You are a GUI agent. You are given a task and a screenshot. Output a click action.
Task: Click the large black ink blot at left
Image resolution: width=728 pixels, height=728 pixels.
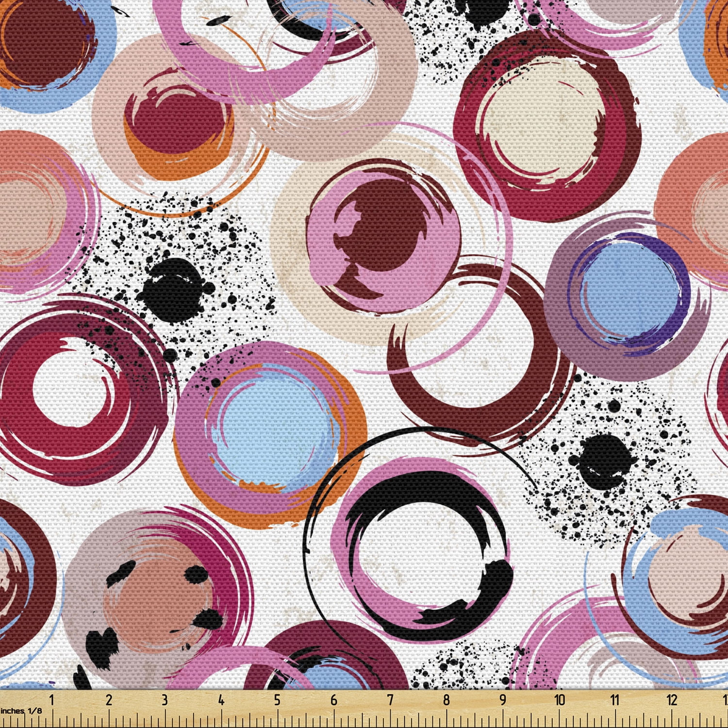tap(174, 287)
